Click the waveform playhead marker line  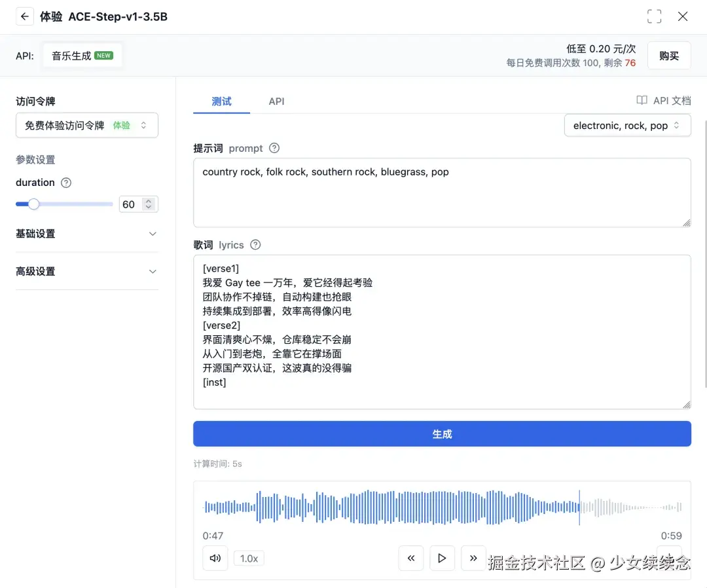click(x=579, y=507)
